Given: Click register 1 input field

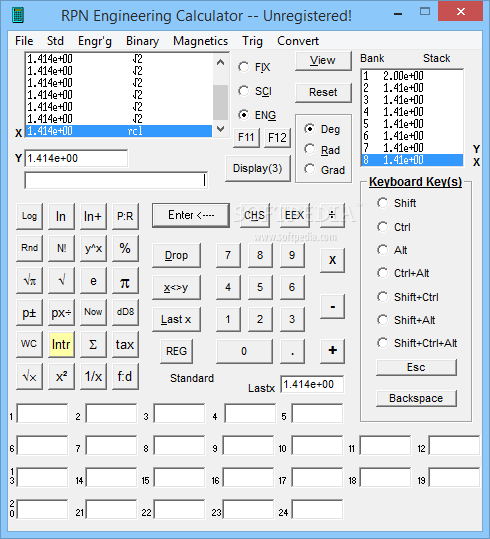Looking at the screenshot, I should (42, 413).
